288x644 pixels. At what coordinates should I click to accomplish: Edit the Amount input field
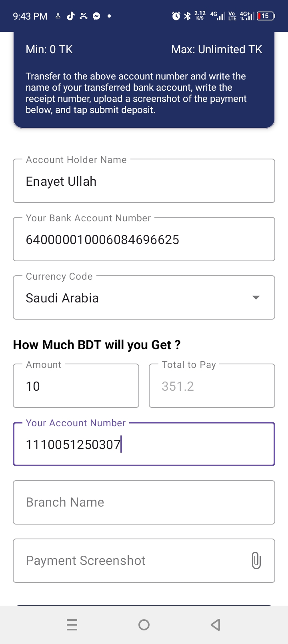coord(76,386)
